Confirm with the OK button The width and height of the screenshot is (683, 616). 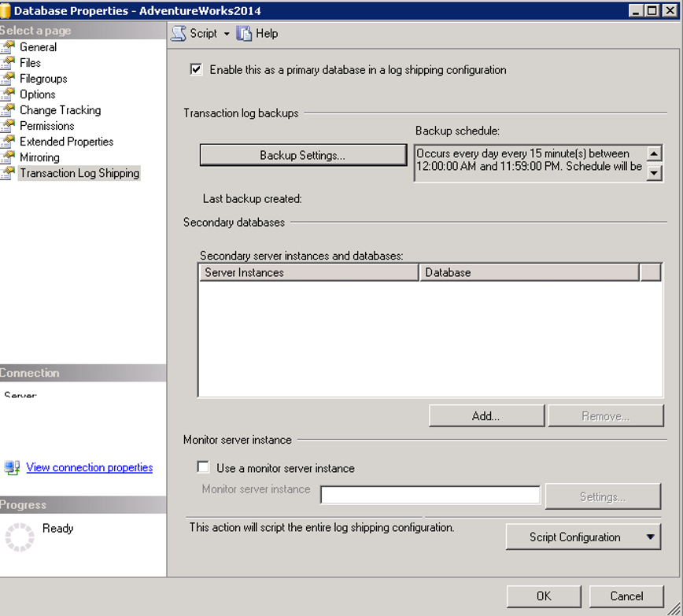coord(544,596)
